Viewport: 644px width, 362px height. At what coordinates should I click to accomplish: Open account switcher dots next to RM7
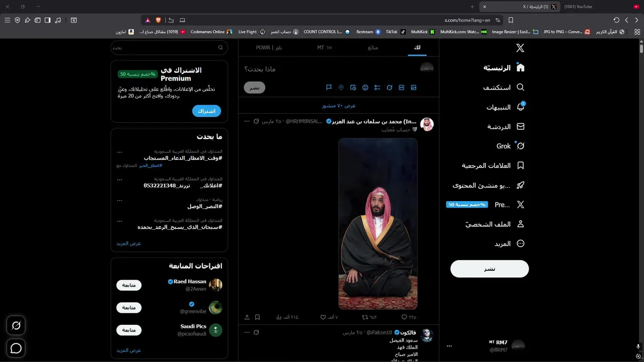pos(449,346)
